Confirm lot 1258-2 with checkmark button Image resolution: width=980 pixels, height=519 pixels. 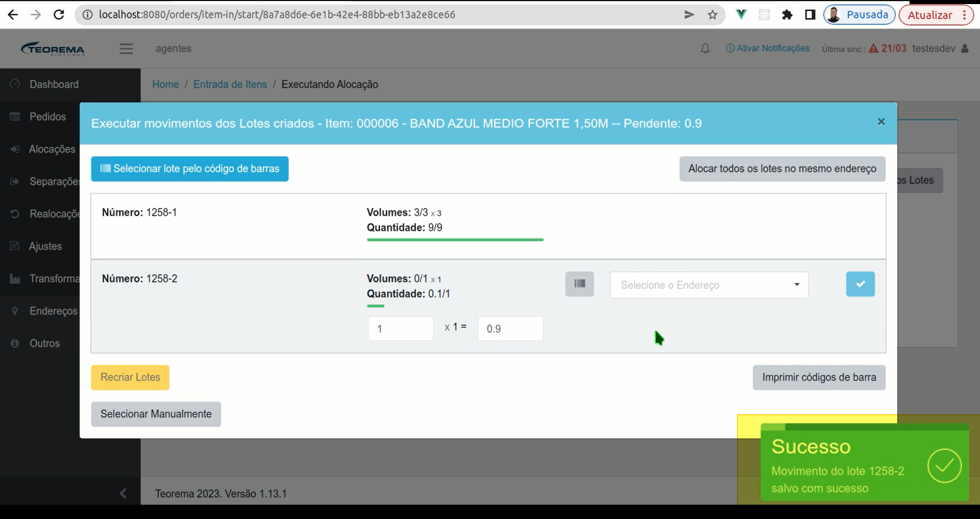[861, 284]
